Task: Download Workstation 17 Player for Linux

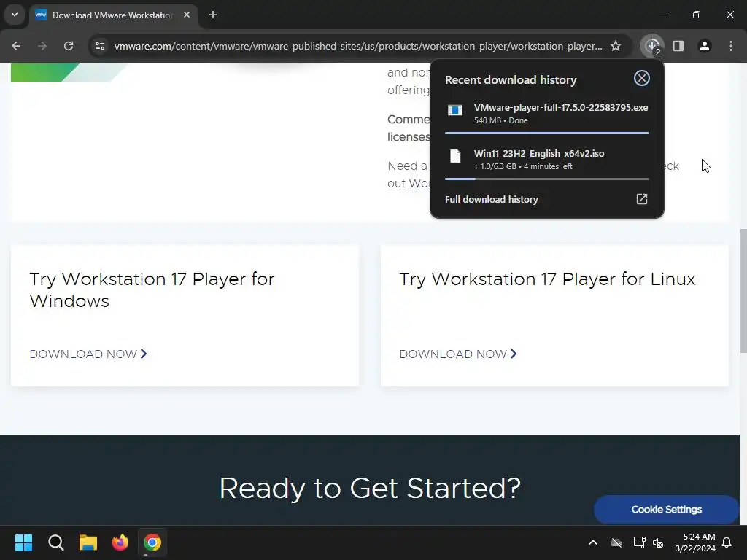Action: pyautogui.click(x=458, y=354)
